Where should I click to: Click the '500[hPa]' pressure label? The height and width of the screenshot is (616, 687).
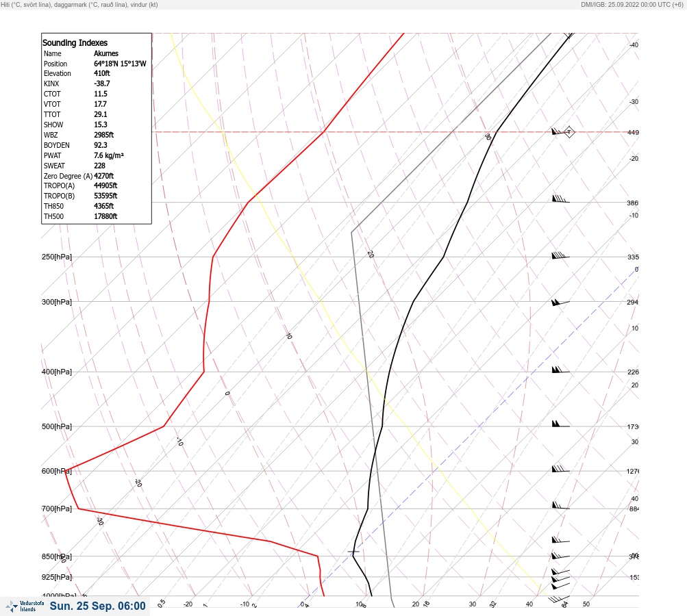point(57,426)
